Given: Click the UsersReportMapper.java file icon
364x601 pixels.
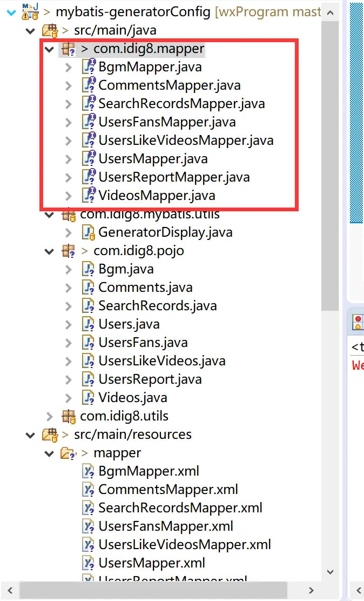Looking at the screenshot, I should point(89,177).
